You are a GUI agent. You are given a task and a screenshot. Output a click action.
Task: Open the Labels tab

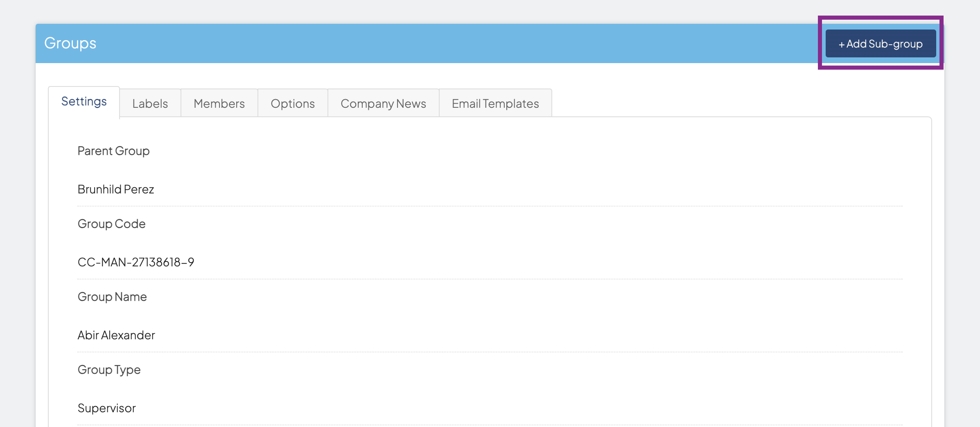pyautogui.click(x=150, y=103)
